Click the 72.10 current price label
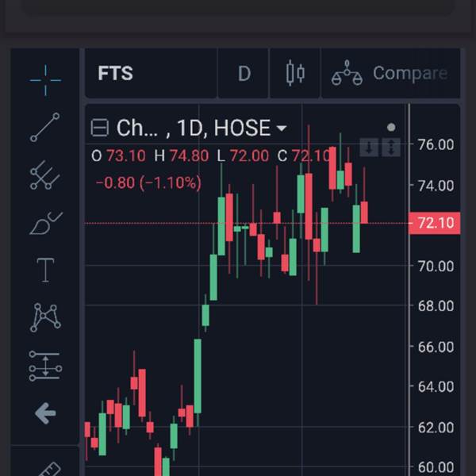This screenshot has width=476, height=476. point(435,223)
